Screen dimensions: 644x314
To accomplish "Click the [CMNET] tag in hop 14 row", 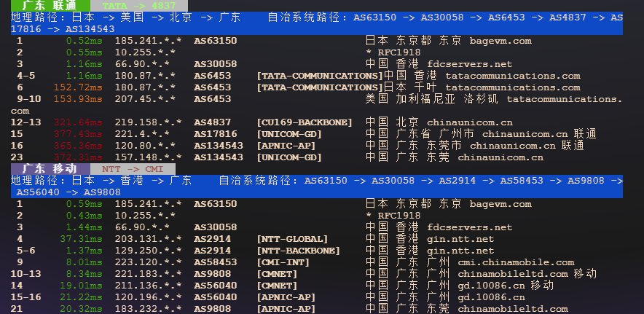I will click(x=277, y=286).
